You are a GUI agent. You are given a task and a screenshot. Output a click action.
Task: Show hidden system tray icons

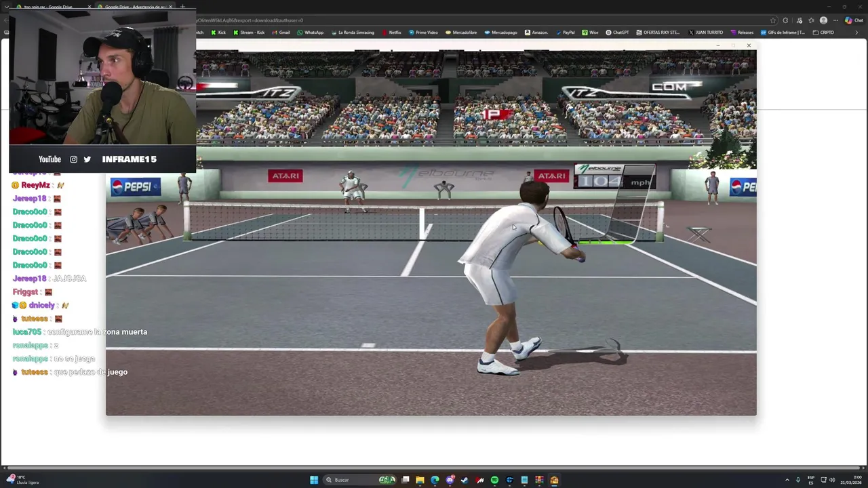787,480
